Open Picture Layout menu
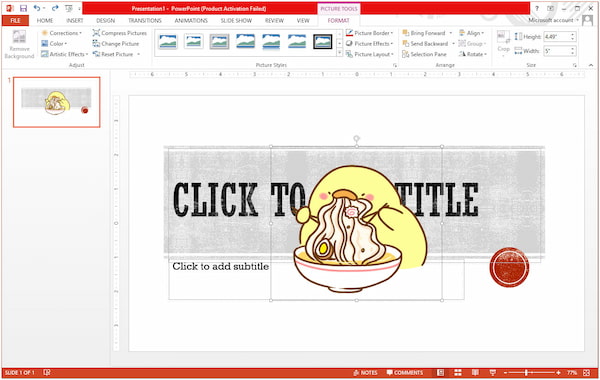This screenshot has width=600, height=380. pyautogui.click(x=370, y=54)
